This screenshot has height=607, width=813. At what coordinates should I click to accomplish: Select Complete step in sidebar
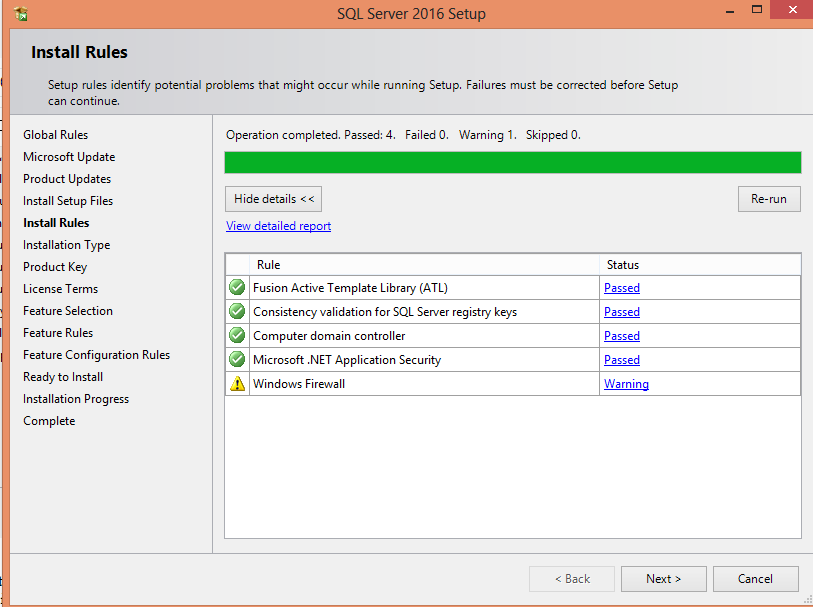pyautogui.click(x=49, y=421)
